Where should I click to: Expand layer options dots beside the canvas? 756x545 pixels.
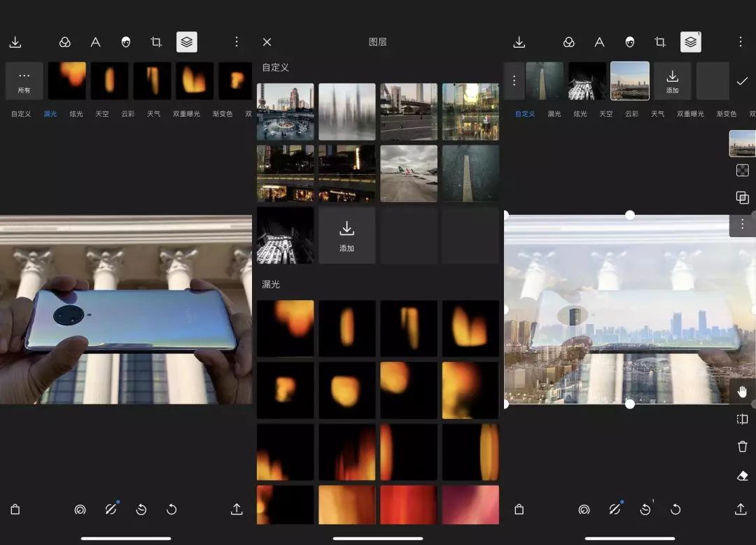tap(743, 225)
